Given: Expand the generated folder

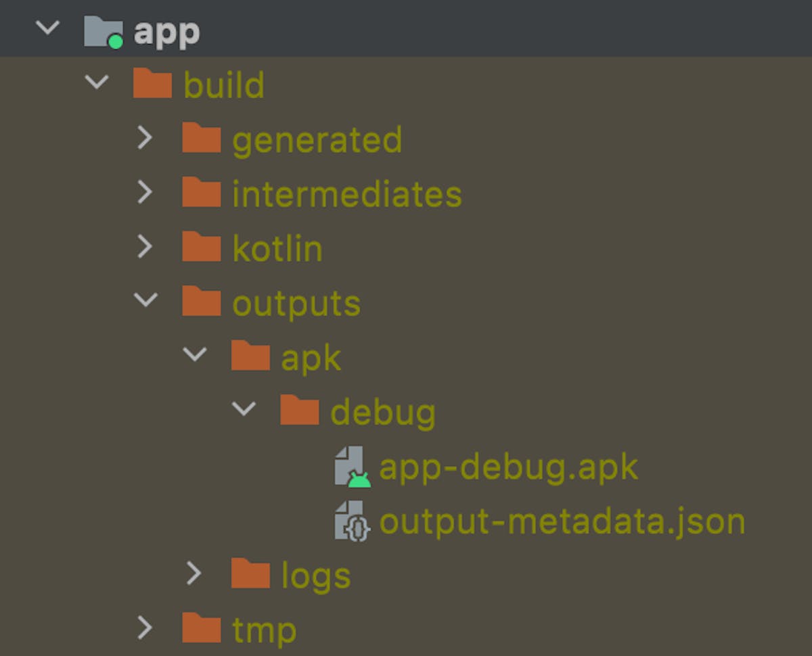Looking at the screenshot, I should coord(145,139).
